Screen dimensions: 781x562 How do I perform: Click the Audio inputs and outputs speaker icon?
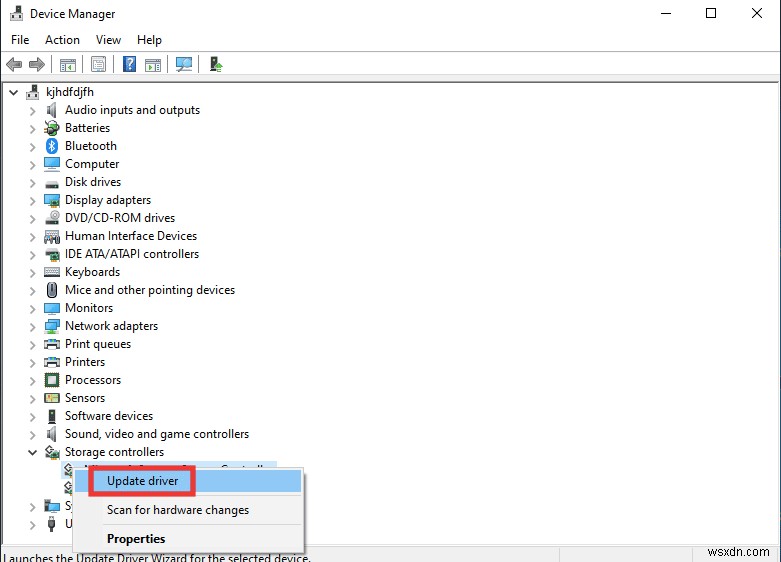pos(52,110)
